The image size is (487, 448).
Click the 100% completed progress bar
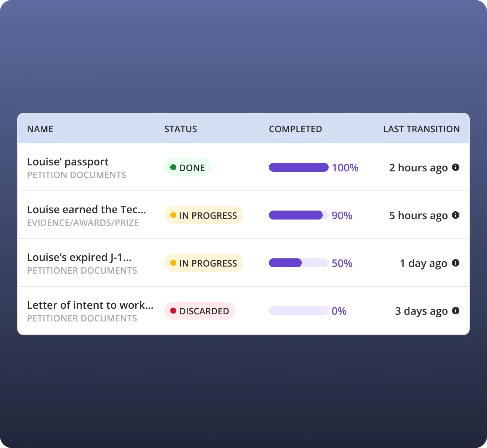[x=299, y=167]
